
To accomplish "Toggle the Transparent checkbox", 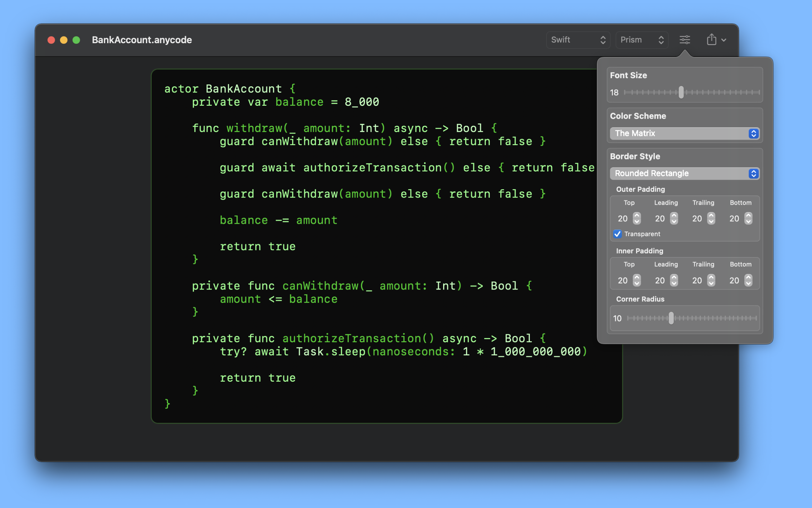I will [617, 234].
